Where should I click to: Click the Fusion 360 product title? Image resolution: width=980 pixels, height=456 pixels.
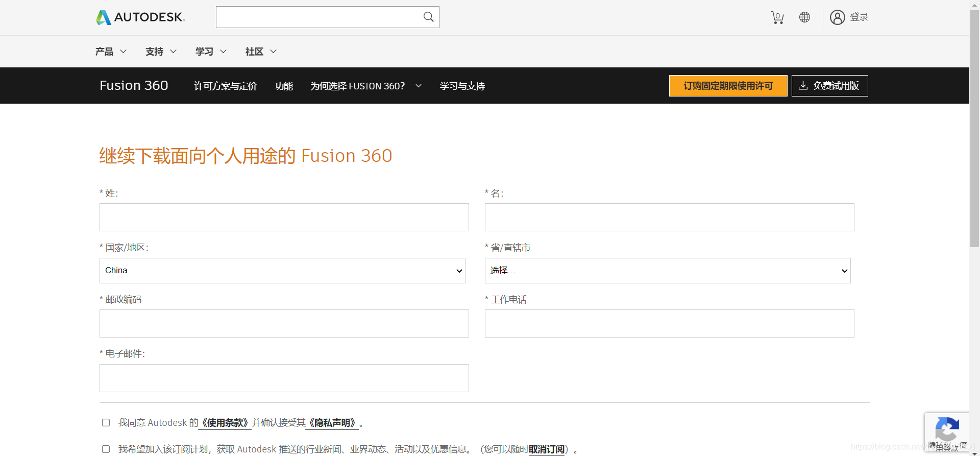pos(134,85)
